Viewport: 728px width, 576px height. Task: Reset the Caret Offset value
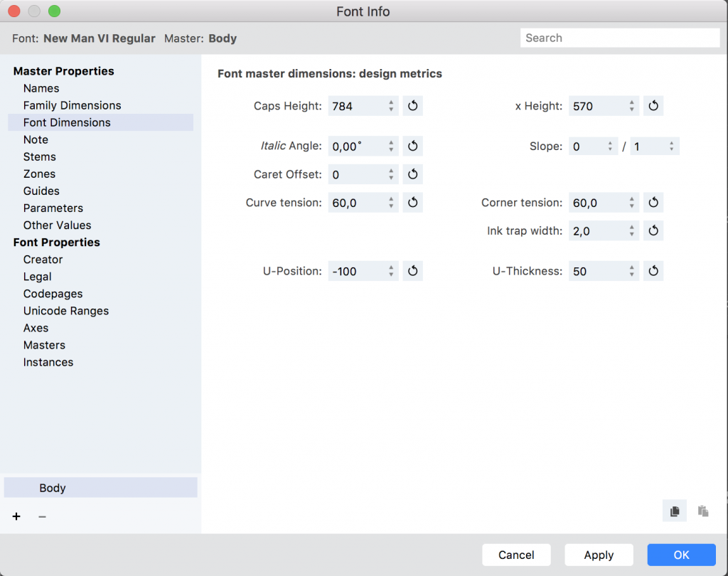coord(412,174)
